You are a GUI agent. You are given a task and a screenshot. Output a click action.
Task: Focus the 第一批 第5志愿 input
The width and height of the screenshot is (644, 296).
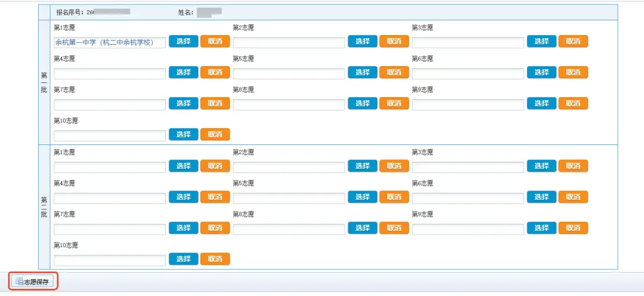click(x=289, y=73)
